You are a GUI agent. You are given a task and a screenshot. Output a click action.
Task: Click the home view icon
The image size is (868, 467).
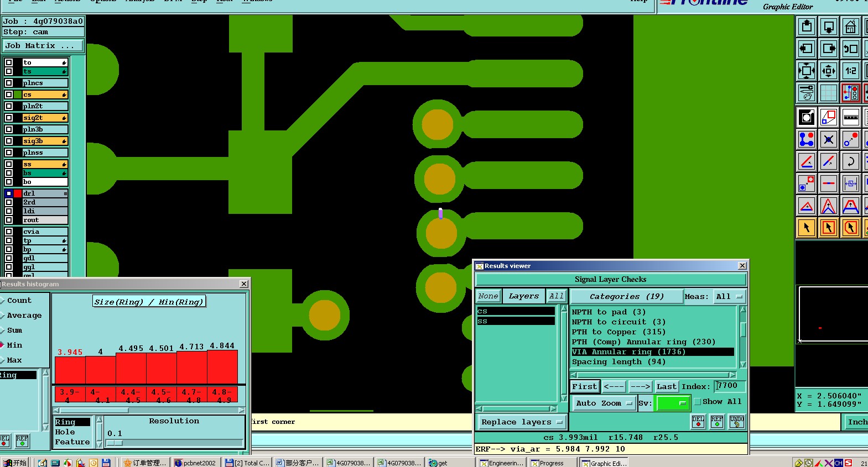point(851,27)
